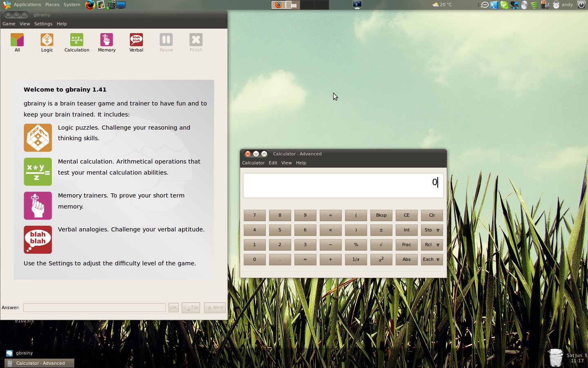Screen dimensions: 588x368
Task: Click the green Mental calculation image
Action: pyautogui.click(x=38, y=172)
